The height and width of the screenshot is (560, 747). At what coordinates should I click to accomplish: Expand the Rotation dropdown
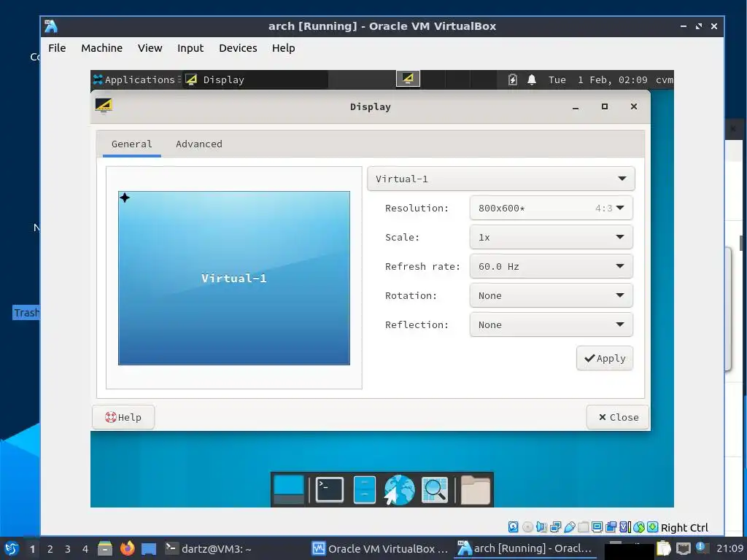coord(551,295)
